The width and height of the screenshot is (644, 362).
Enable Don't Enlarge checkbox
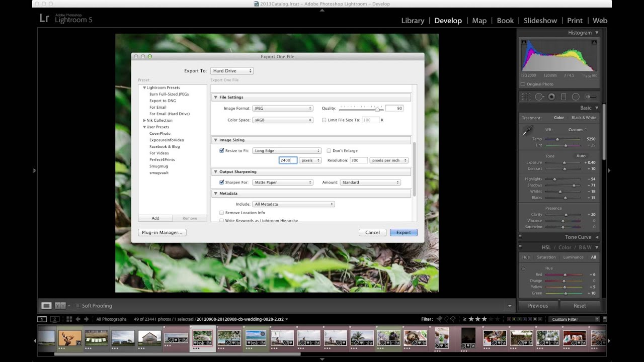coord(329,150)
